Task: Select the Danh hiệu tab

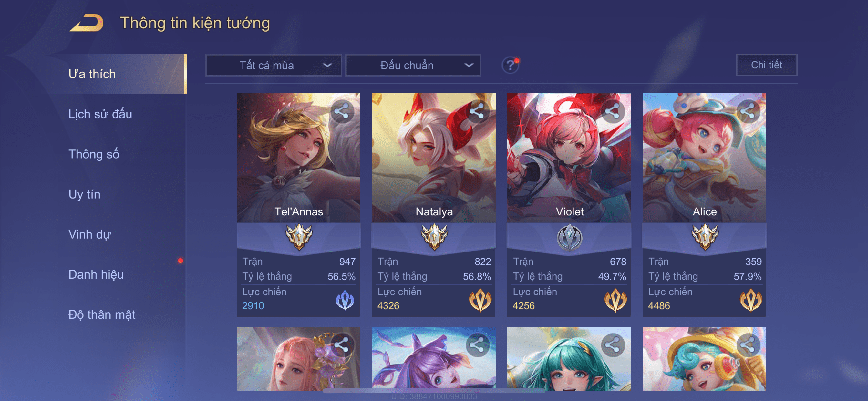Action: tap(96, 274)
